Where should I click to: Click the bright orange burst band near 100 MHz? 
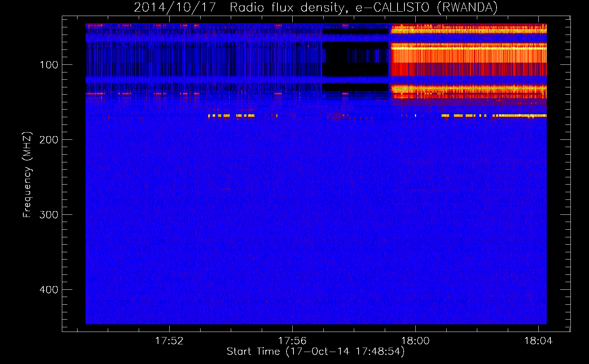pyautogui.click(x=469, y=59)
